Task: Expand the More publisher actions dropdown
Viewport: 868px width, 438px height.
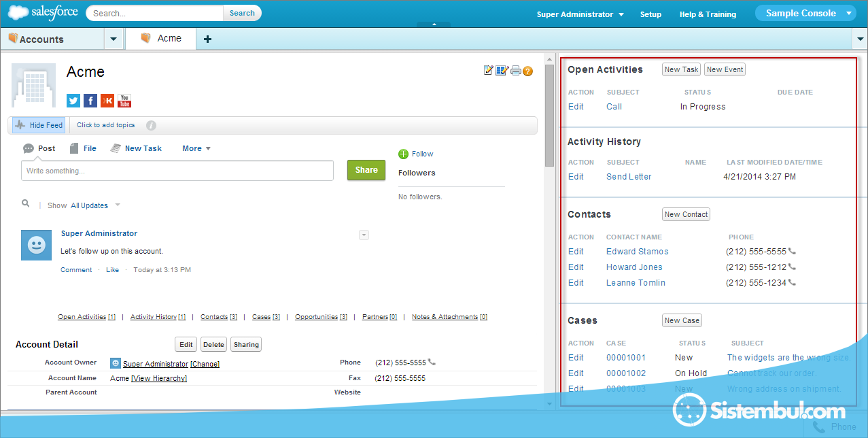Action: [196, 148]
